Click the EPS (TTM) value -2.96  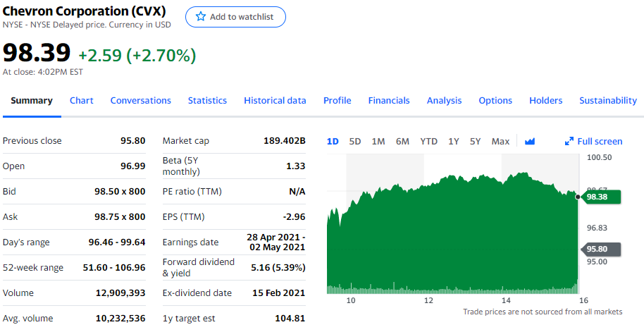coord(294,217)
